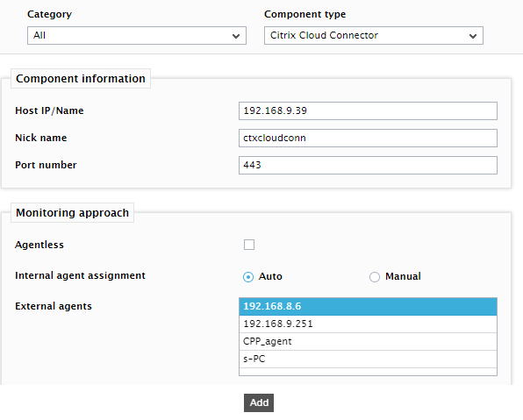Click the Nick name input field
Viewport: 523px width, 420px height.
(368, 138)
